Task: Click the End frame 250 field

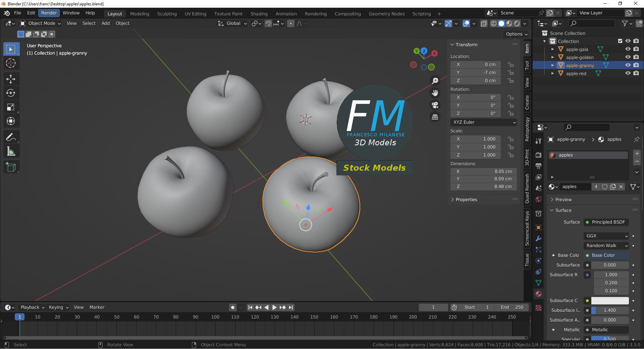Action: (x=512, y=307)
